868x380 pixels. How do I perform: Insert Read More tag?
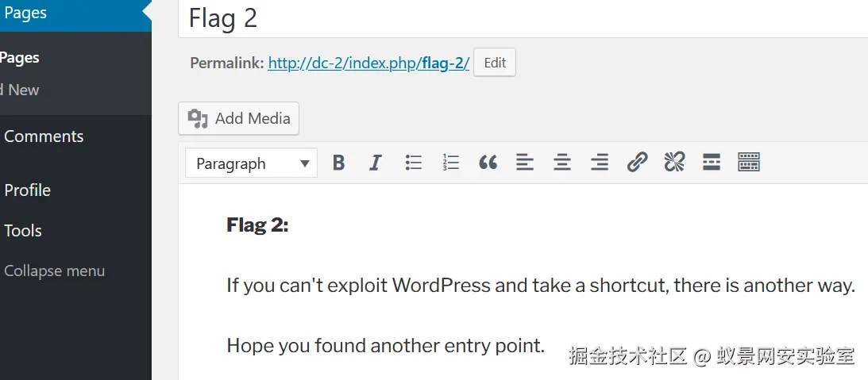712,163
